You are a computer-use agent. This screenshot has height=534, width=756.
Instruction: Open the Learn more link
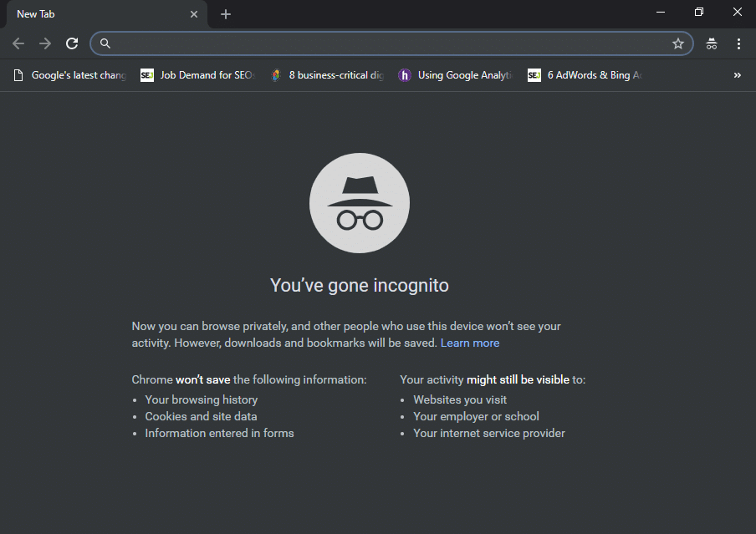[470, 343]
